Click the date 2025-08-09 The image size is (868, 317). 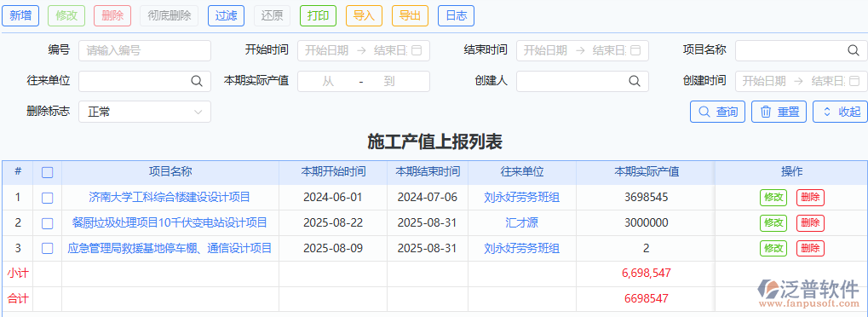[333, 248]
